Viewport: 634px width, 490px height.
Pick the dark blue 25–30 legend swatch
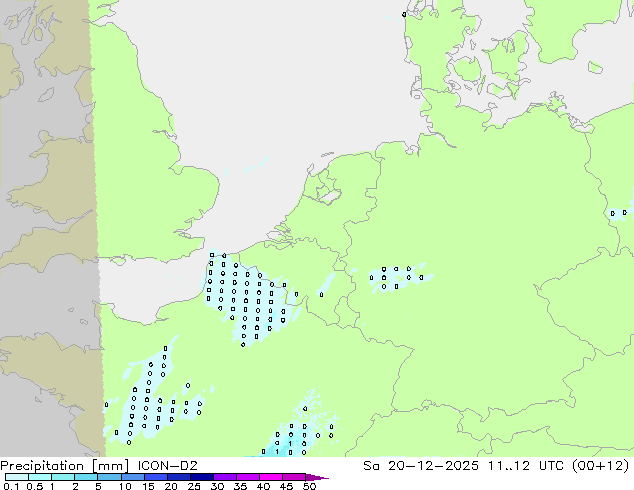click(x=201, y=477)
